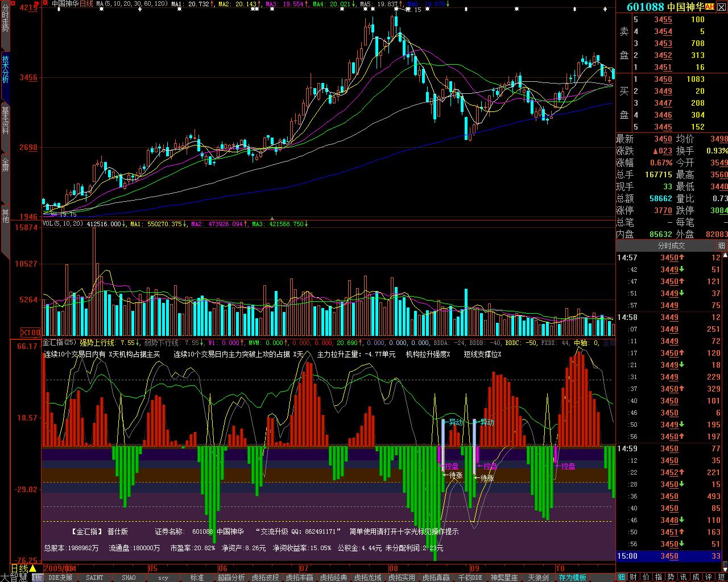The height and width of the screenshot is (582, 728).
Task: Click the 内盘 value 85632
Action: point(661,234)
